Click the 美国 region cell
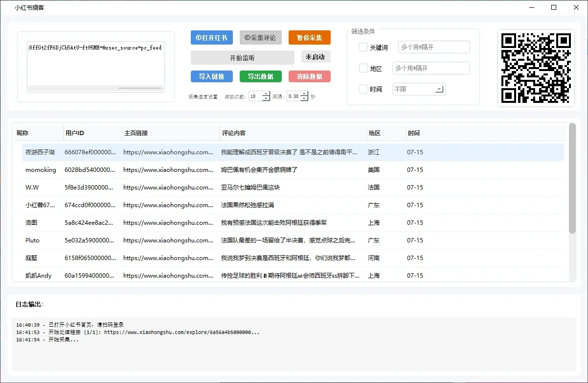This screenshot has height=383, width=588. (374, 170)
